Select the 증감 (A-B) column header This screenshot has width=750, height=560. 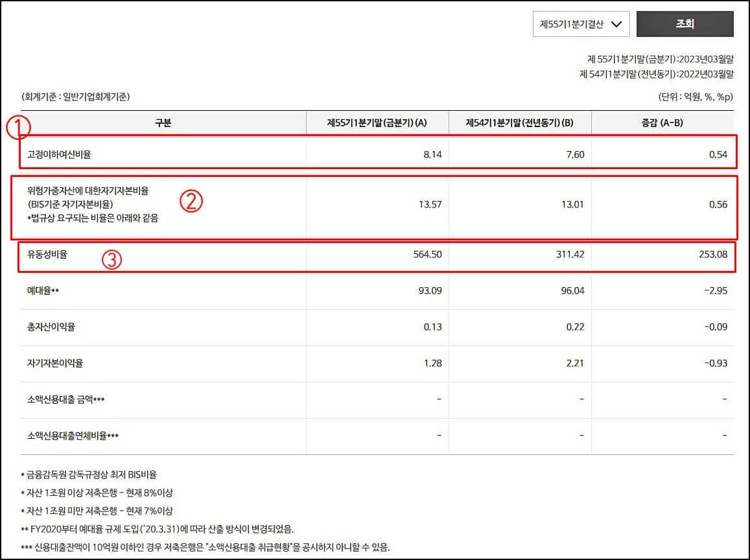pos(662,123)
